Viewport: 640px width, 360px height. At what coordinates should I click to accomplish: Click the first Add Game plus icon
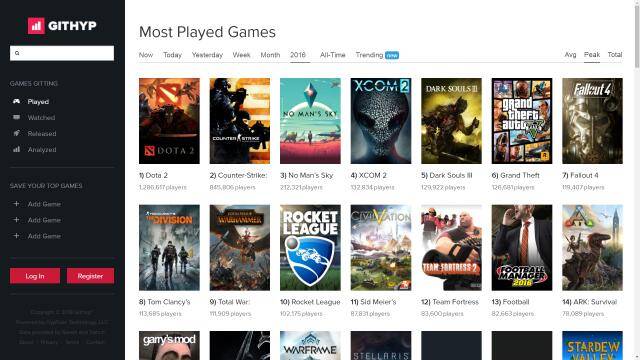coord(16,204)
